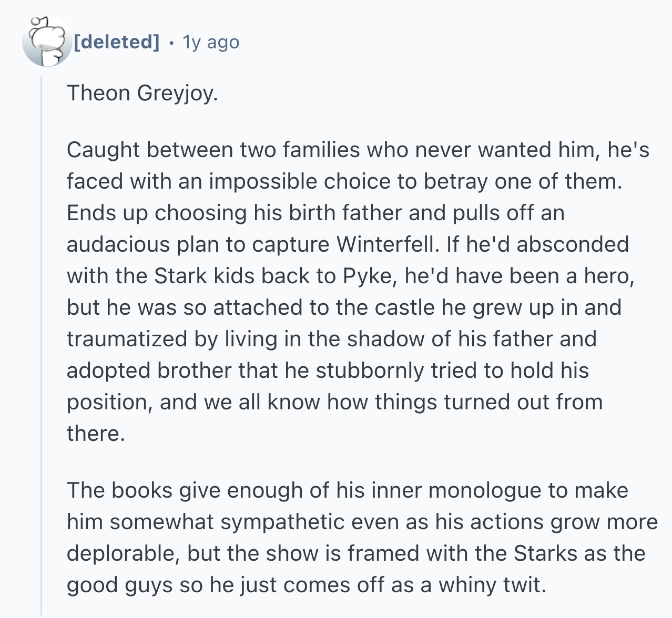Click the Snoo avatar of the deleted user
The width and height of the screenshot is (672, 618).
click(x=47, y=42)
